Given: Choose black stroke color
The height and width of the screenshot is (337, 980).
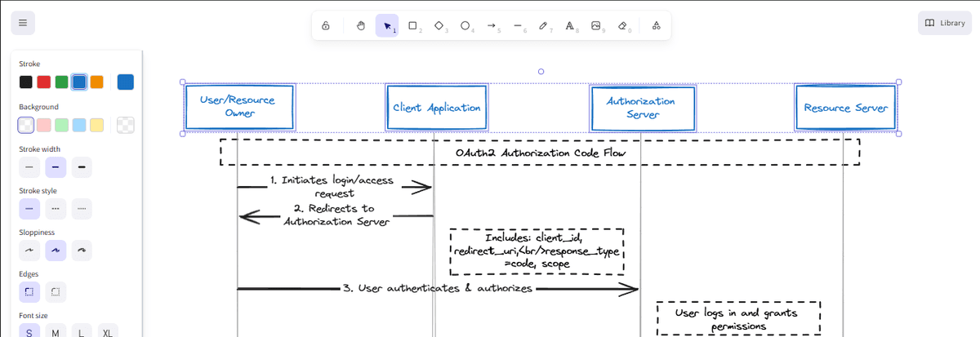Looking at the screenshot, I should [x=26, y=82].
